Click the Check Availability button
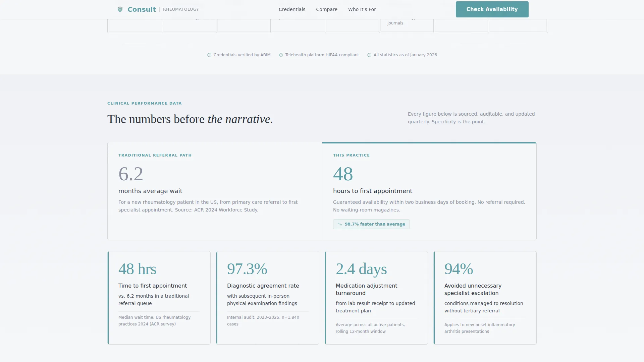This screenshot has width=644, height=362. pos(492,9)
